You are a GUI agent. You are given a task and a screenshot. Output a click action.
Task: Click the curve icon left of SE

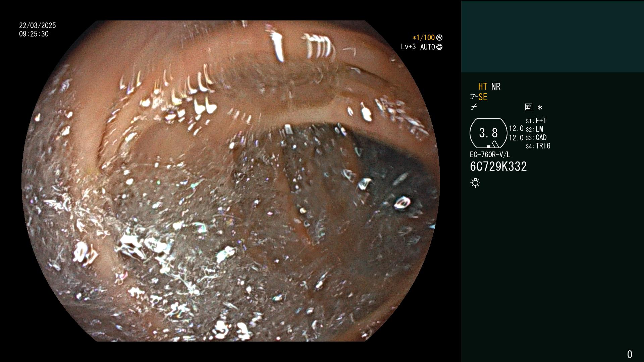[x=474, y=97]
